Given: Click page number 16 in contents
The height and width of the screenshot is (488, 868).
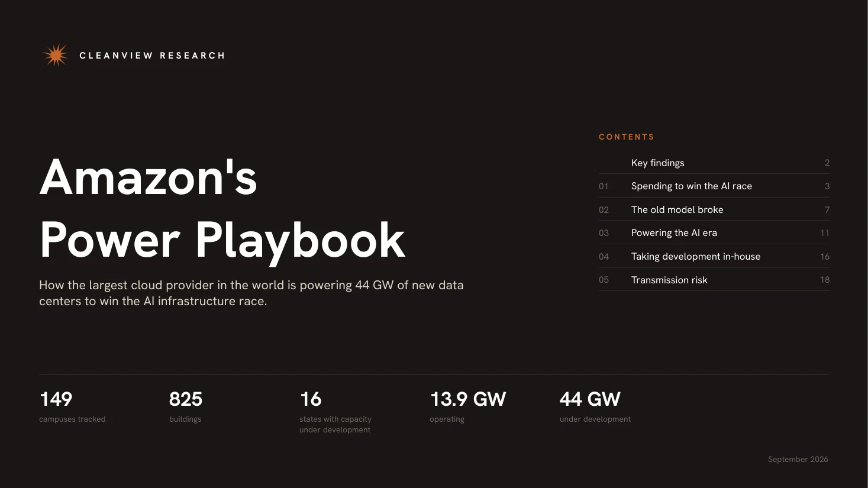Looking at the screenshot, I should (825, 257).
